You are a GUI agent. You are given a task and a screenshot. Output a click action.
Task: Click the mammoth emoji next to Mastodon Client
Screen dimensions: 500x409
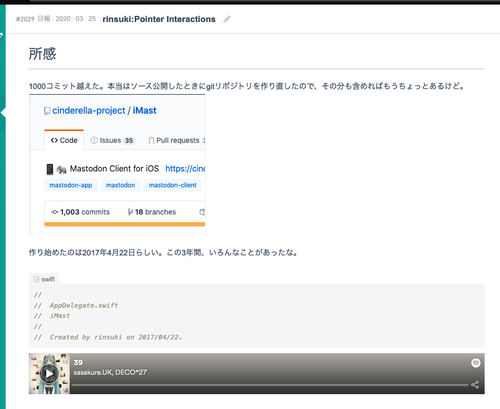61,170
